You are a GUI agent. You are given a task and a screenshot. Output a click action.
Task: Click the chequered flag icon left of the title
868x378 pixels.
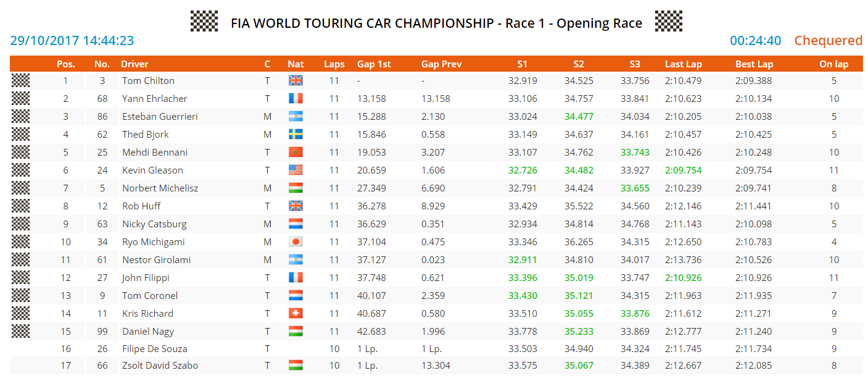pos(204,21)
